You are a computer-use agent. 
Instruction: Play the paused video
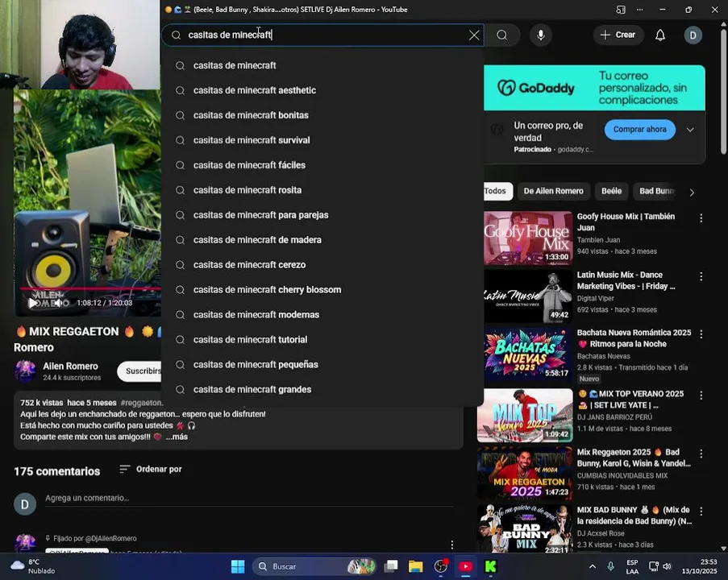click(x=33, y=303)
